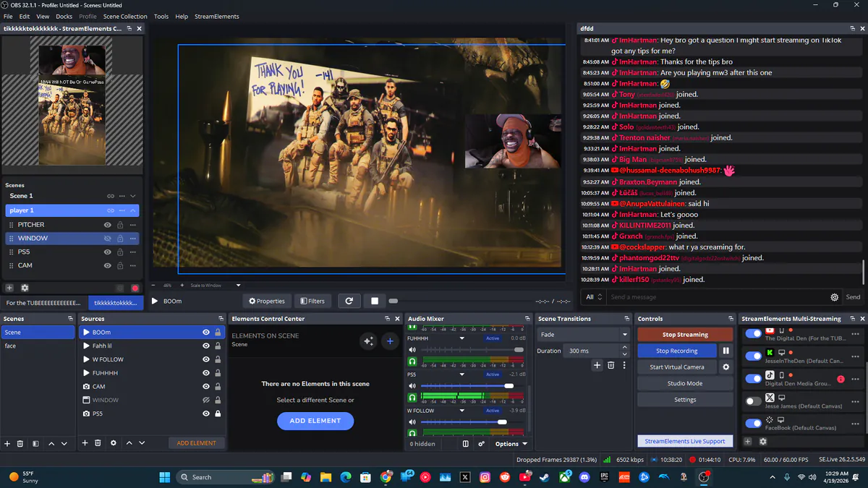
Task: Open Audio Mixer advanced properties gears icon
Action: (x=482, y=444)
